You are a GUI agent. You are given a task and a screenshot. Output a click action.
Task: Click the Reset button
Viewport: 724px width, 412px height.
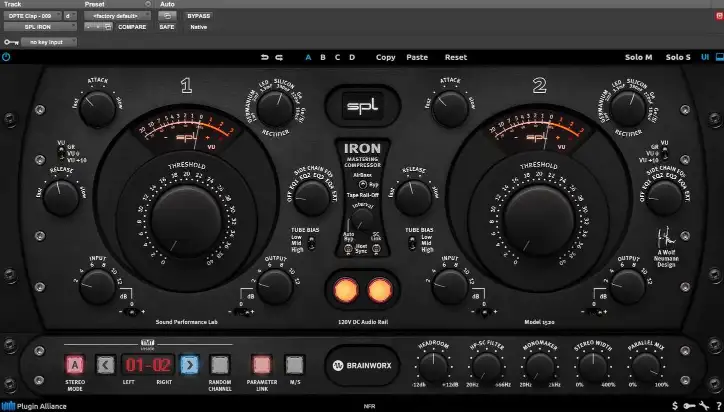(456, 57)
